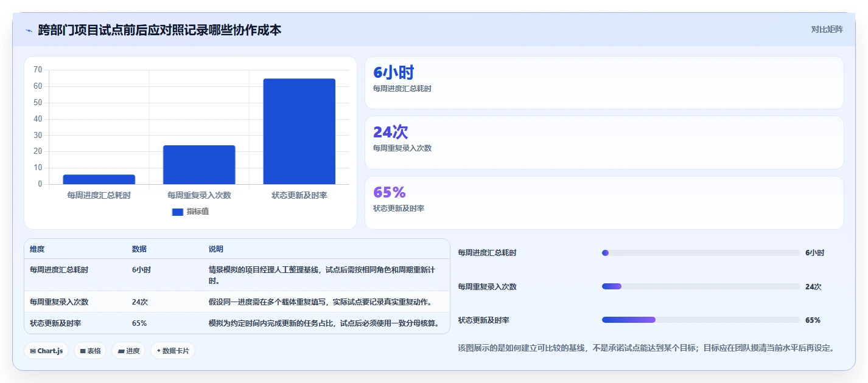Viewport: 868px width, 383px height.
Task: Click the 每周进度汇总耗时 x-axis label
Action: (99, 195)
